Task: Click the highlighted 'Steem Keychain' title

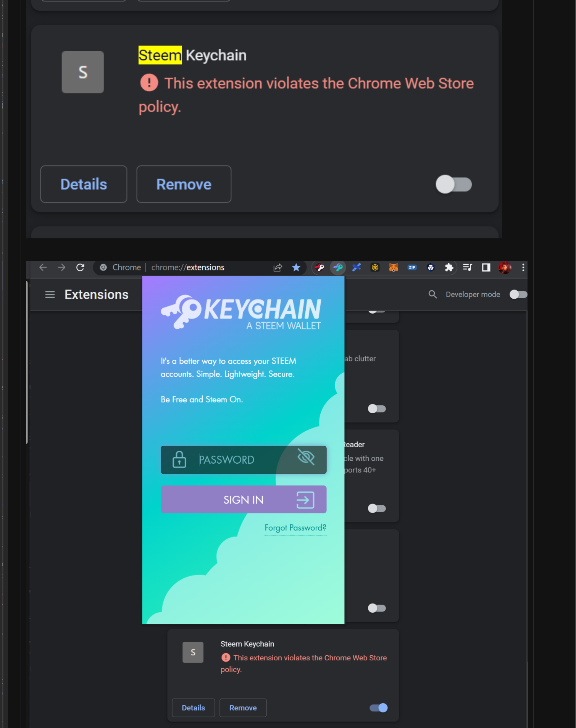Action: [x=192, y=55]
